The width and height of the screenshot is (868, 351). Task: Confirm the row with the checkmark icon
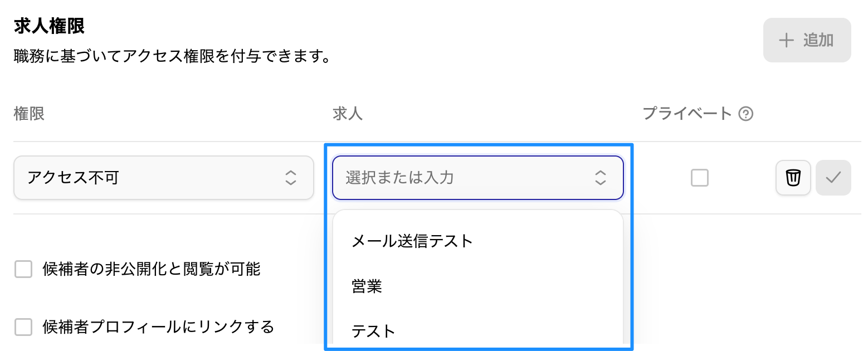[x=833, y=178]
